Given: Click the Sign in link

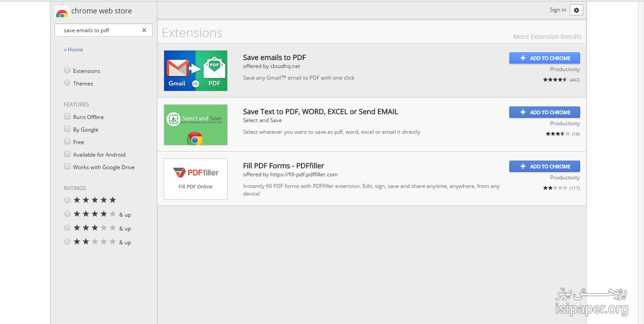Looking at the screenshot, I should (558, 10).
